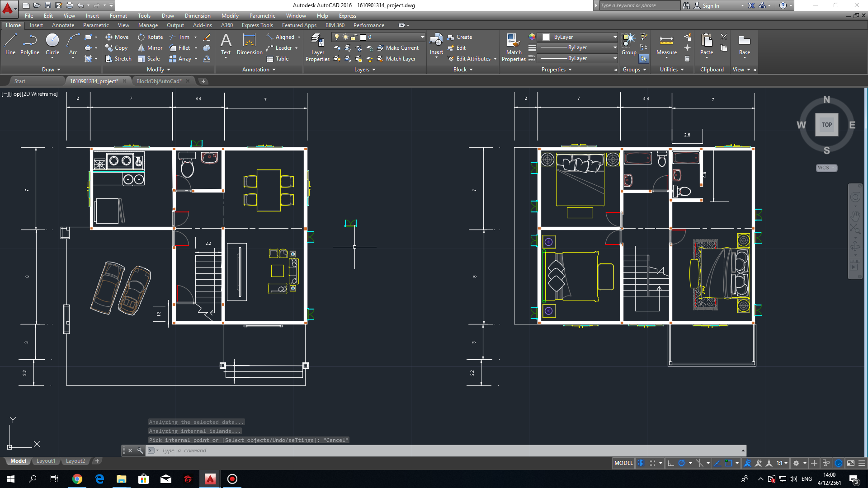Select the Measure utility tool

666,45
